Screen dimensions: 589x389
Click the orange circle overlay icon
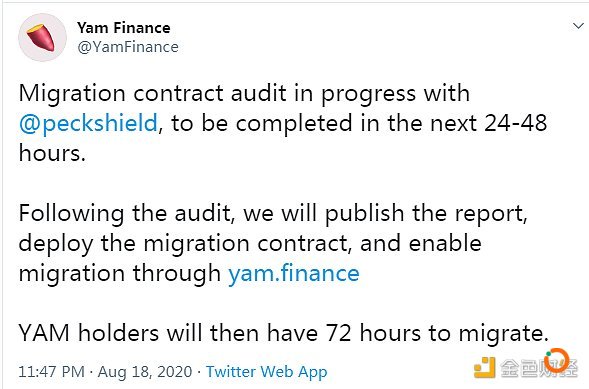coord(557,360)
